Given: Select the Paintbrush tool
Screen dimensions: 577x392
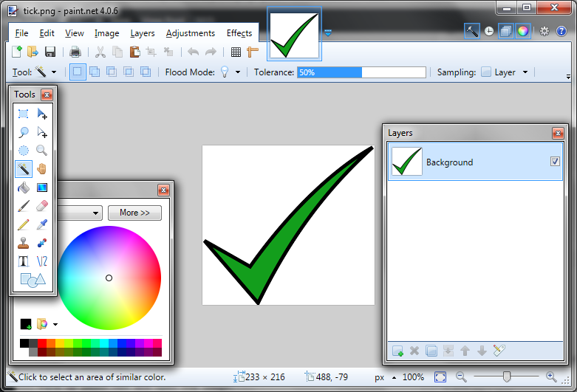Looking at the screenshot, I should coord(23,206).
